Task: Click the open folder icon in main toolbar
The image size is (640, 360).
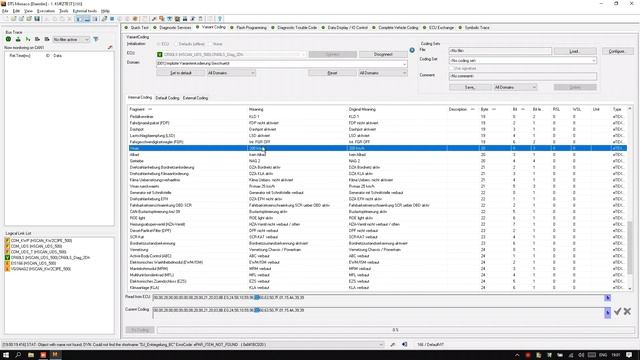Action: click(x=13, y=19)
